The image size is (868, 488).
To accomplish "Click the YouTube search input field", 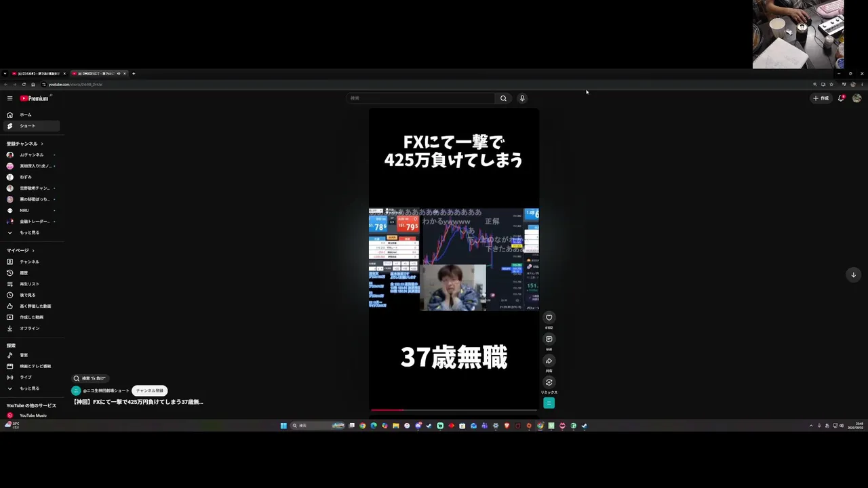I will 421,98.
